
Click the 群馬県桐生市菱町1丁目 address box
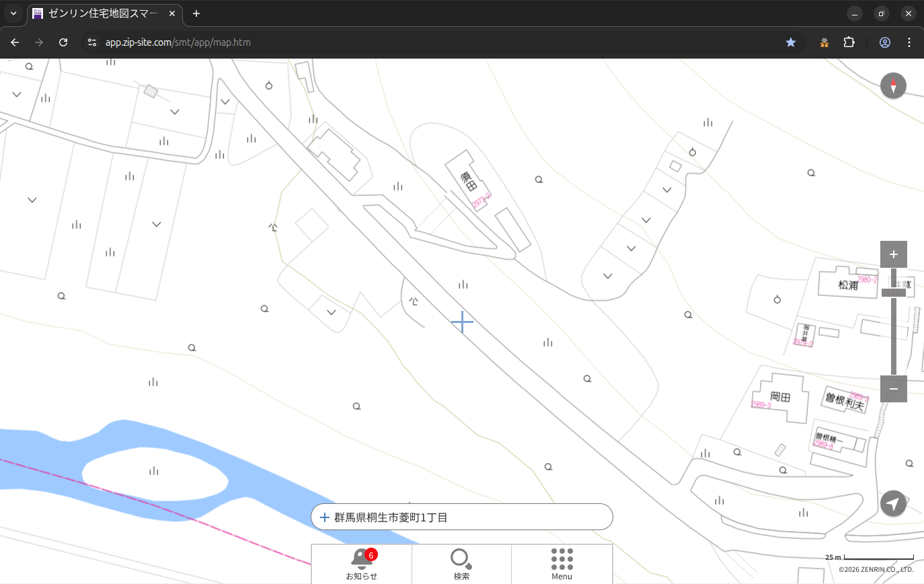(461, 517)
